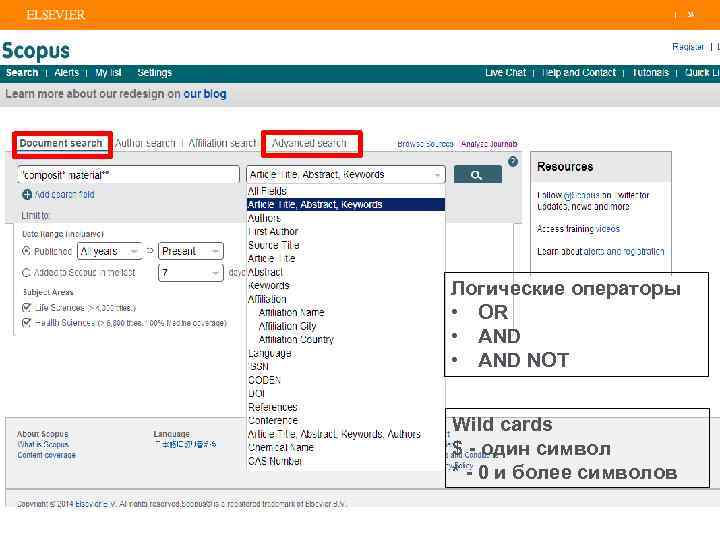
Task: Choose All Fields in the dropdown list
Action: pos(267,191)
